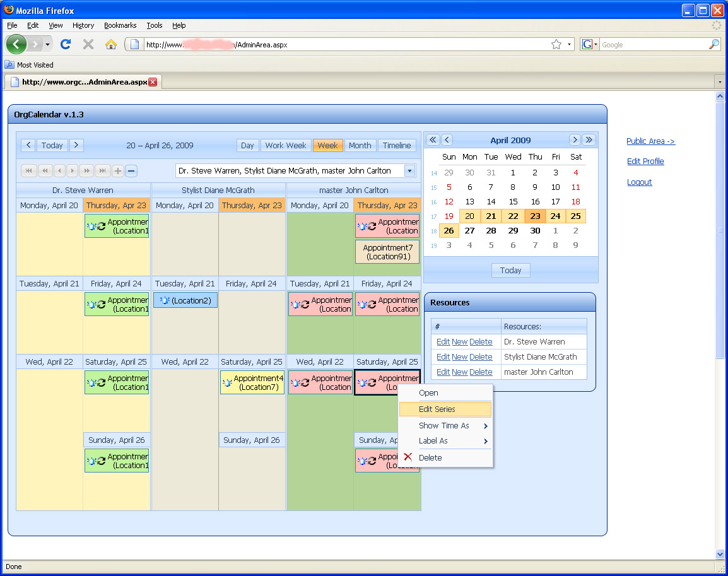Open the Bookmarks menu

120,25
